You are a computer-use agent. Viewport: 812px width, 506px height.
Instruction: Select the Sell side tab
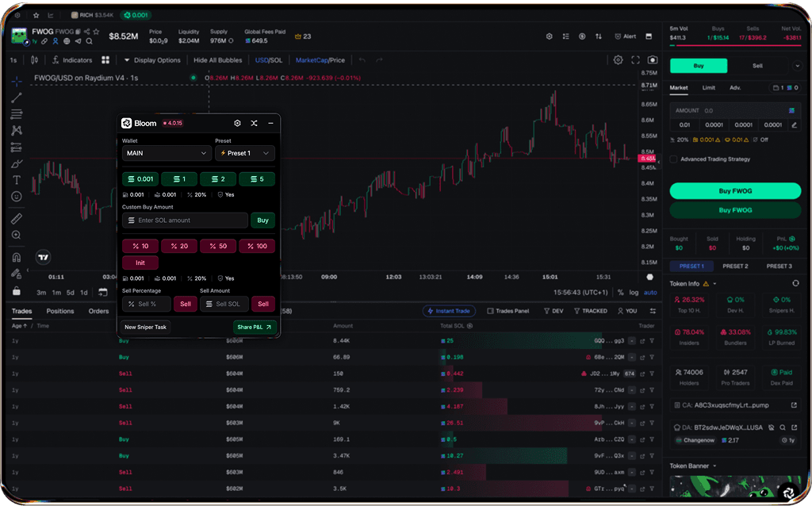pos(757,66)
